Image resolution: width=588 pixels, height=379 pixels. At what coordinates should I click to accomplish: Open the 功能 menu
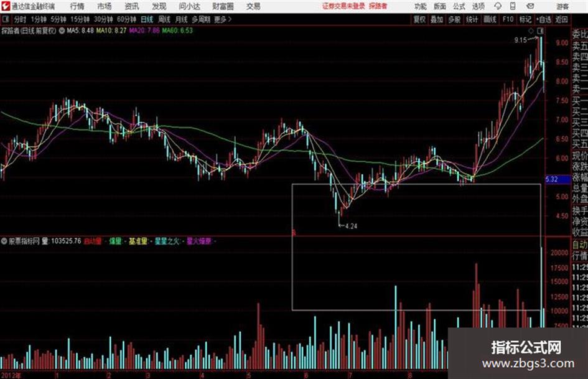point(421,6)
